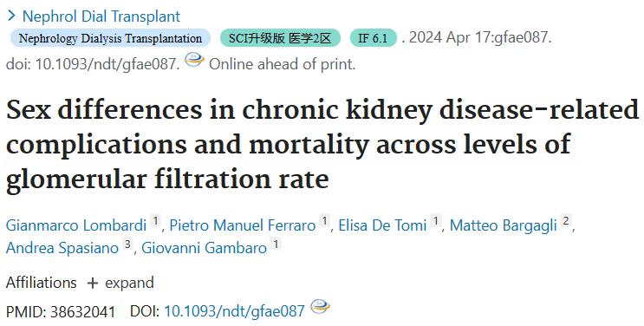Click the Sci-Hub icon beside top doi text
Screen dimensions: 644x326
point(194,60)
